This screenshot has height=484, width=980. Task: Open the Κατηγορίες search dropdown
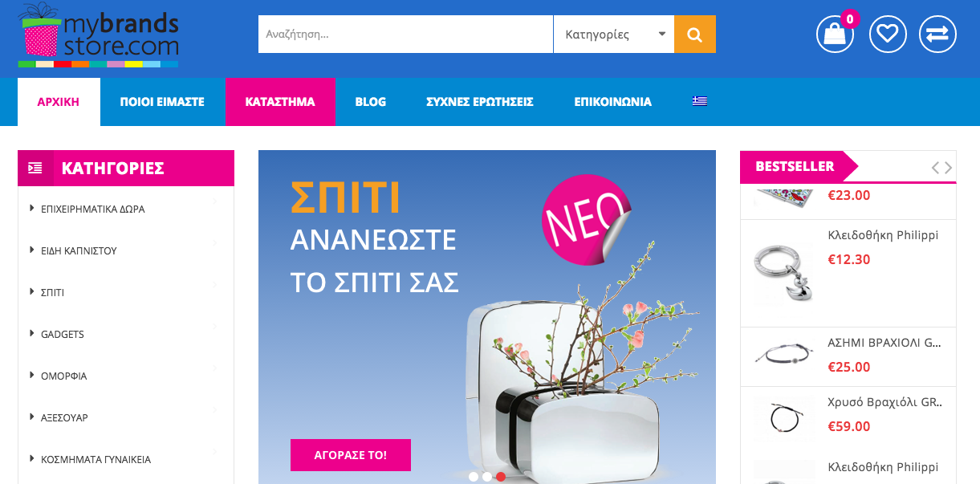[614, 35]
